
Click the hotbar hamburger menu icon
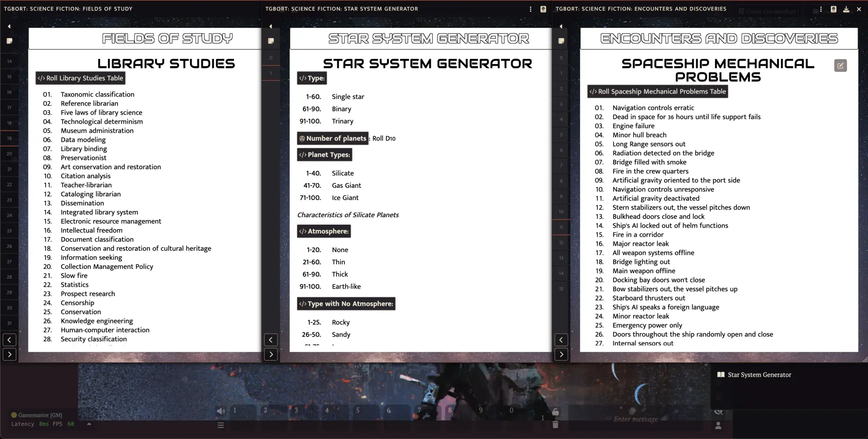[x=221, y=425]
